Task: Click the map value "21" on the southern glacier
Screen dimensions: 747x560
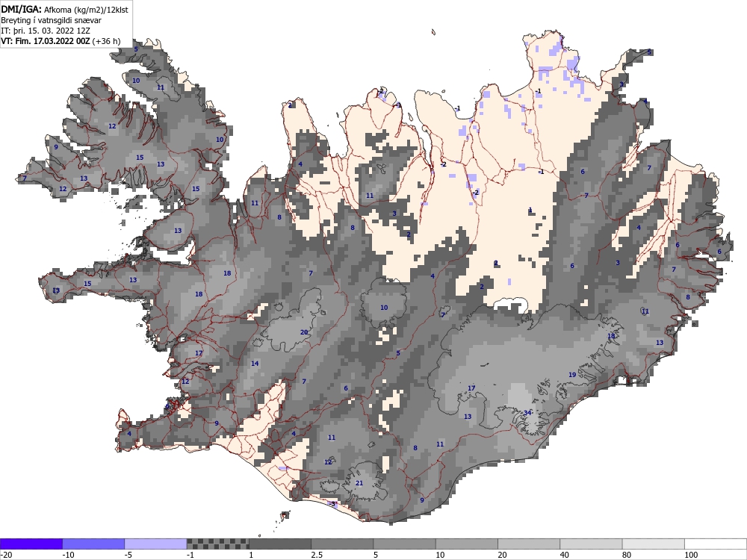Action: point(359,483)
